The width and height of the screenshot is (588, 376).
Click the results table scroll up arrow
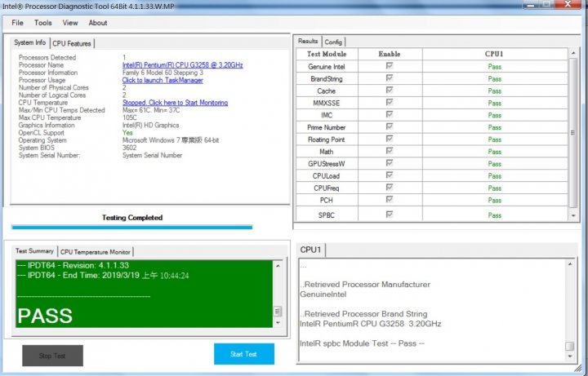(x=573, y=54)
